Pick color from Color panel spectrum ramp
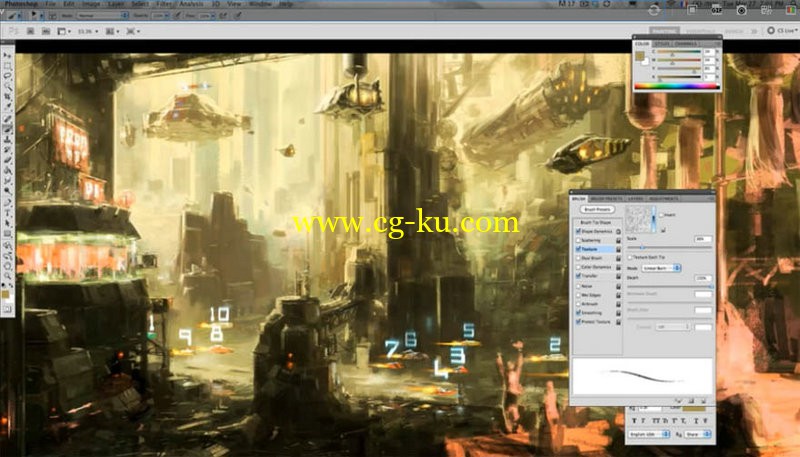This screenshot has height=457, width=800. 676,86
